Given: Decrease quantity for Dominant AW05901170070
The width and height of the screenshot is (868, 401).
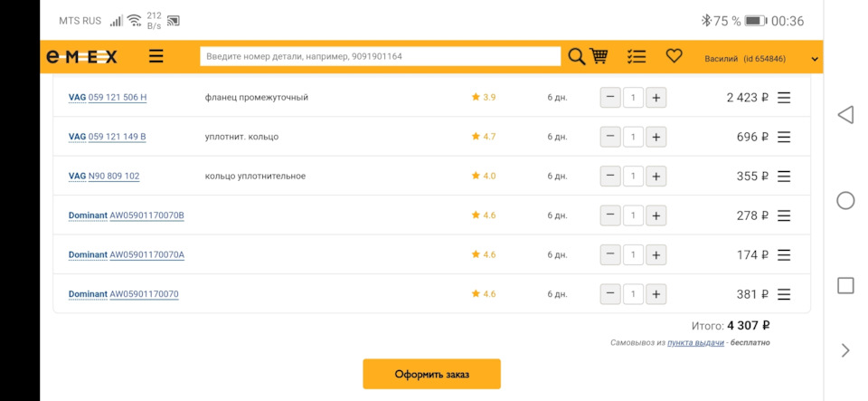Looking at the screenshot, I should click(610, 293).
